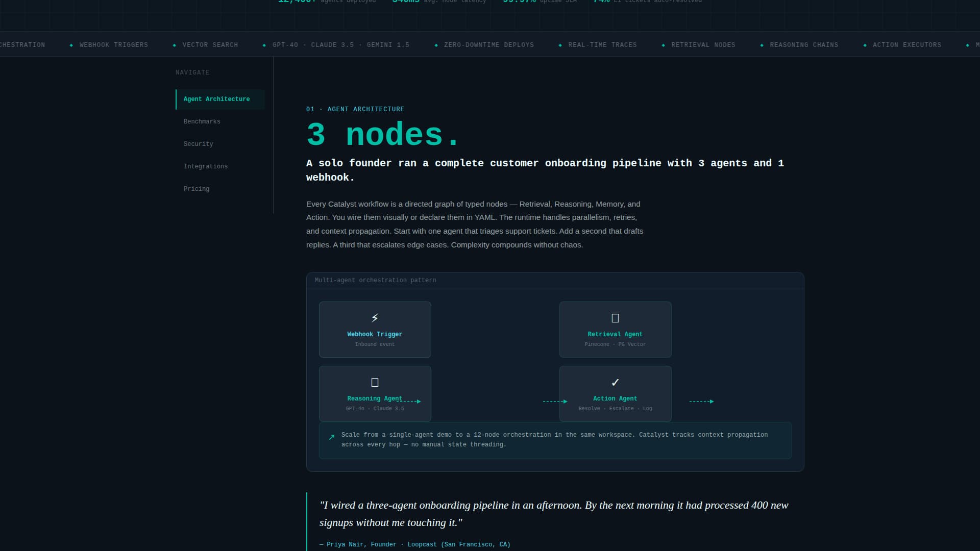Click 'GPT-4O · CLAUDE 3.5 · GEMINI 1.5' ticker
Image resolution: width=980 pixels, height=551 pixels.
pyautogui.click(x=341, y=45)
